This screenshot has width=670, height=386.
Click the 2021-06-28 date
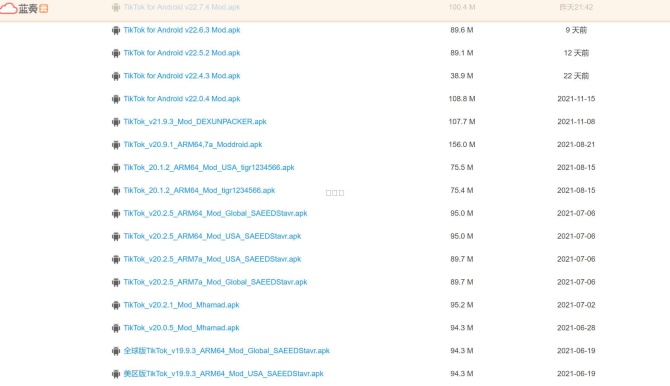click(576, 327)
